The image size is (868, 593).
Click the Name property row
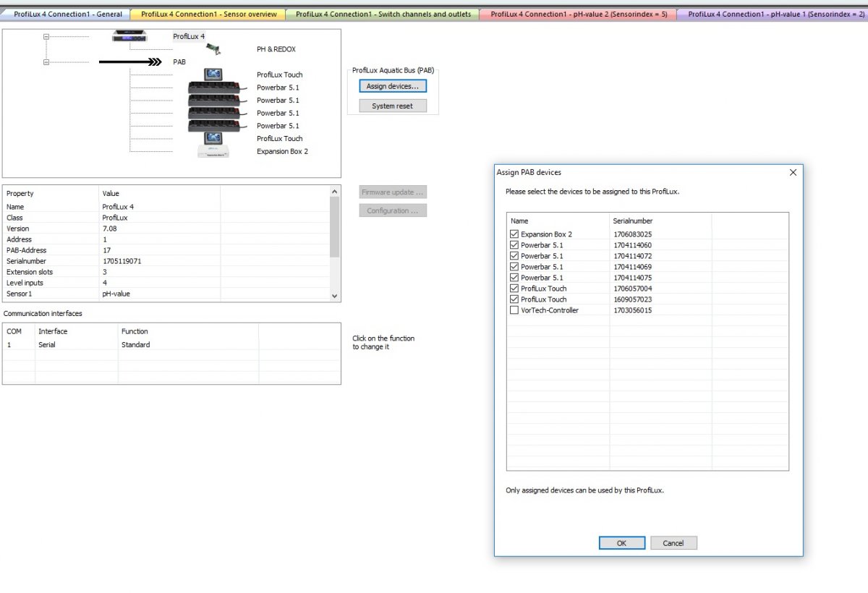click(x=166, y=207)
